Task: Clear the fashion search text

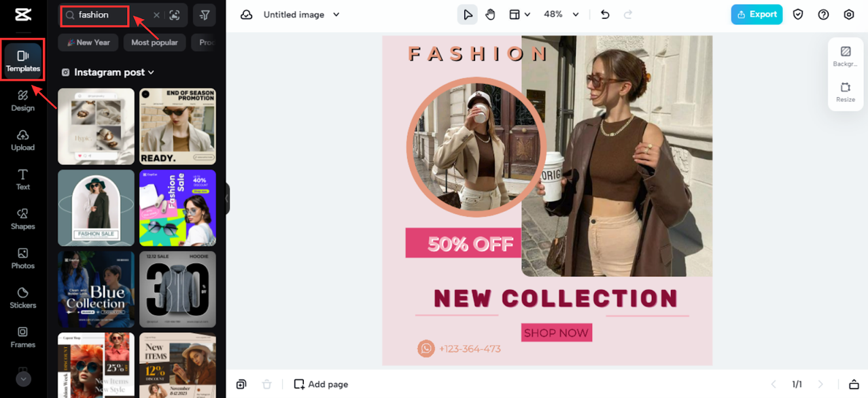Action: tap(156, 15)
